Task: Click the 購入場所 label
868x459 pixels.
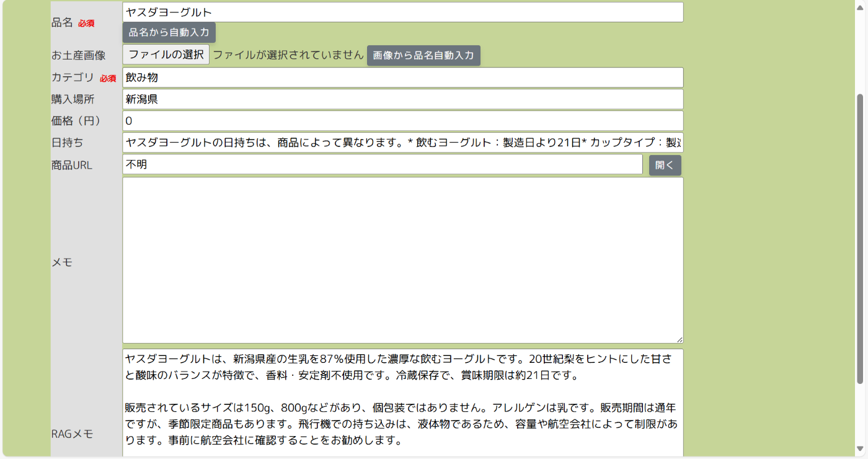Action: tap(73, 99)
